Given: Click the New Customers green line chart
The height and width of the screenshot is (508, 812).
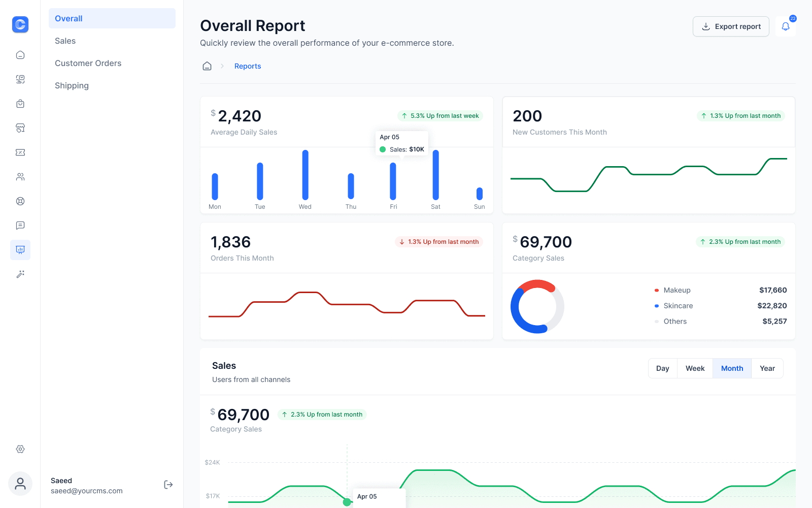Looking at the screenshot, I should 649,175.
